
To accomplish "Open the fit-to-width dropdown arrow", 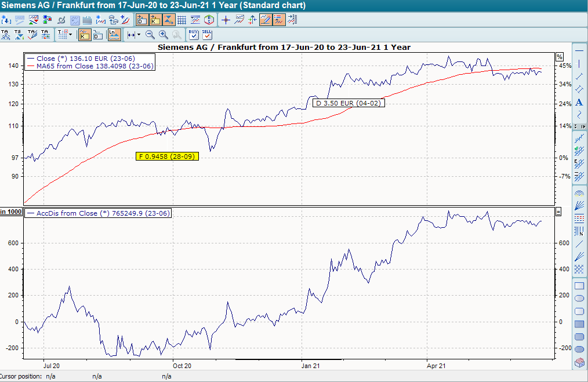I will click(138, 35).
